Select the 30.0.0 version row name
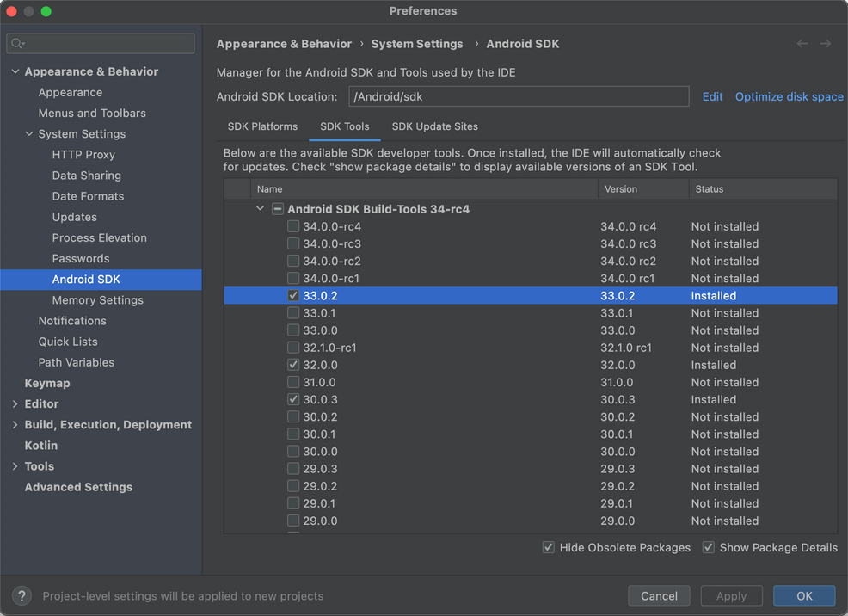 (x=320, y=452)
